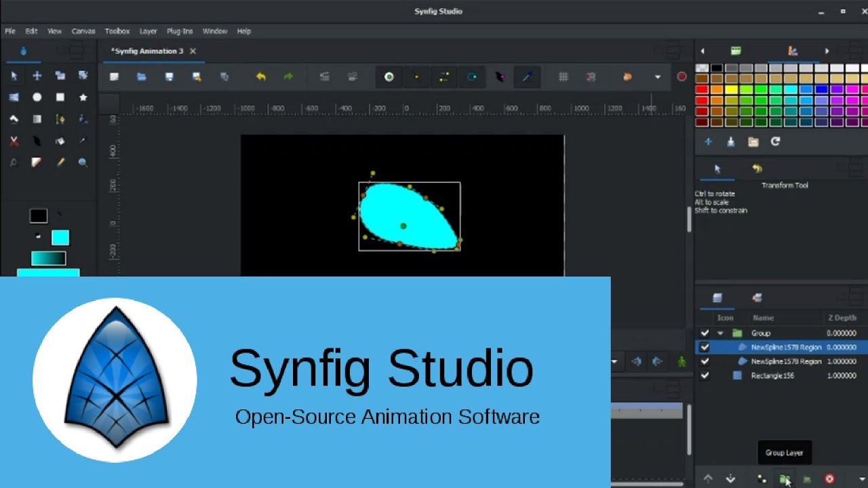Select the Rectangle tool
Viewport: 868px width, 488px height.
point(60,98)
